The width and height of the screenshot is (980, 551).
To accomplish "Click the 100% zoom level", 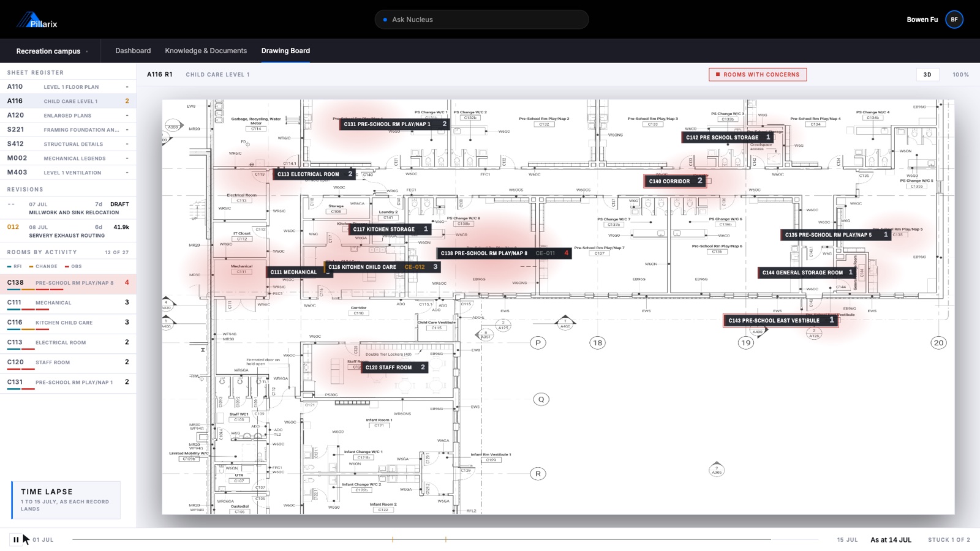I will click(960, 75).
